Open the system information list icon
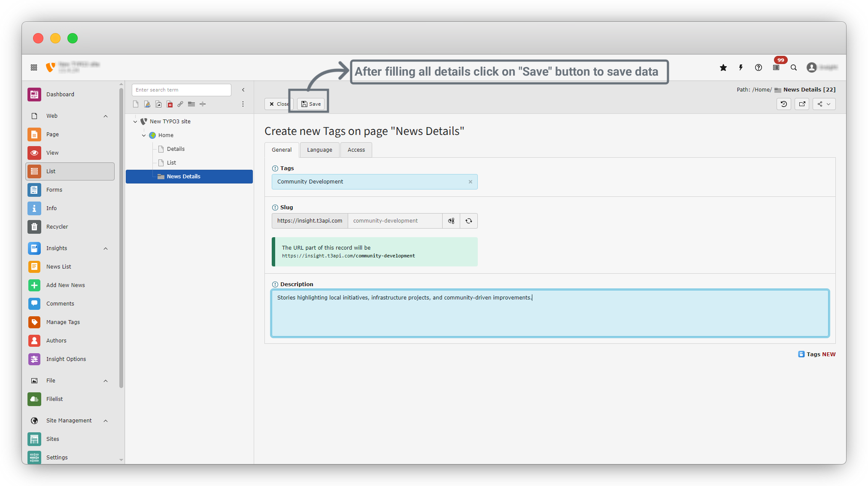This screenshot has width=868, height=486. [x=776, y=67]
